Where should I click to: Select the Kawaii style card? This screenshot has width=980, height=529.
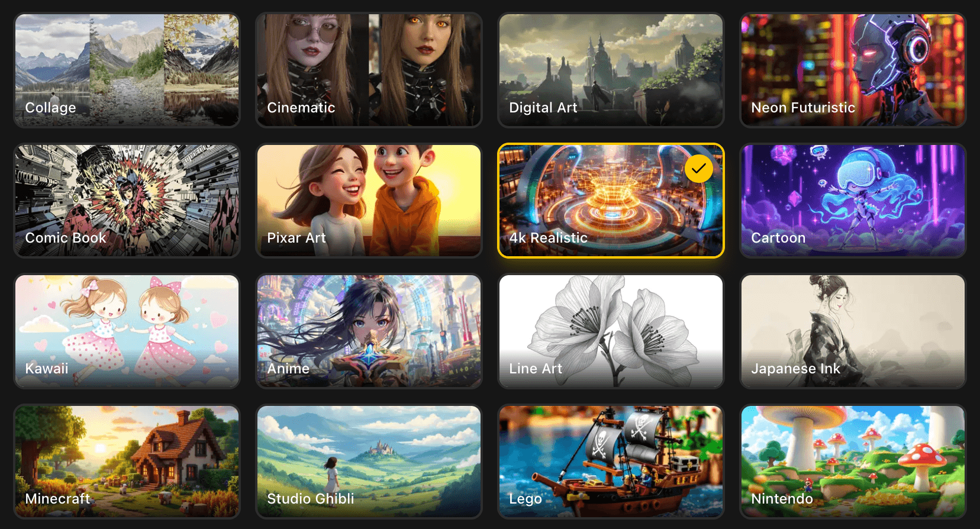click(x=127, y=331)
